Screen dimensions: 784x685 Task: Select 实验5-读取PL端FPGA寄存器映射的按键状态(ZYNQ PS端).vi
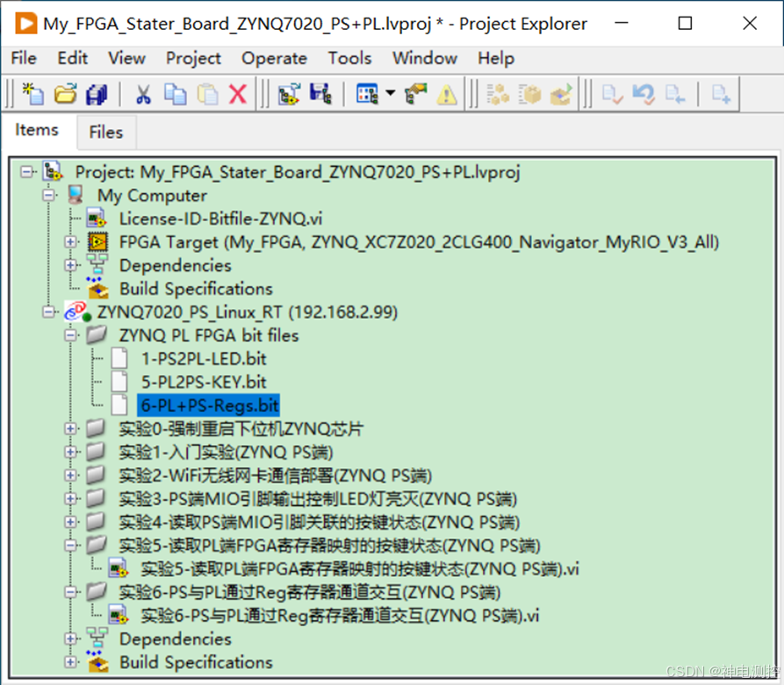click(359, 569)
